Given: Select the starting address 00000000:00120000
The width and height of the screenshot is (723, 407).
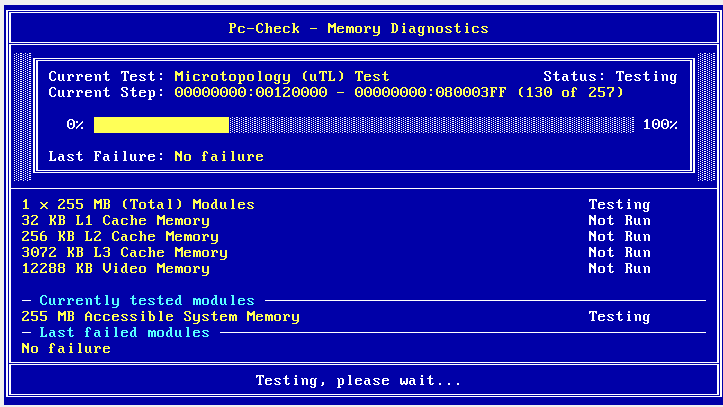Looking at the screenshot, I should coord(251,93).
